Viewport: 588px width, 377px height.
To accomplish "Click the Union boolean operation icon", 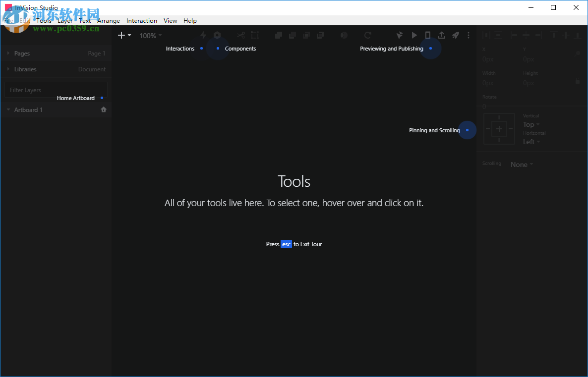I will [278, 35].
